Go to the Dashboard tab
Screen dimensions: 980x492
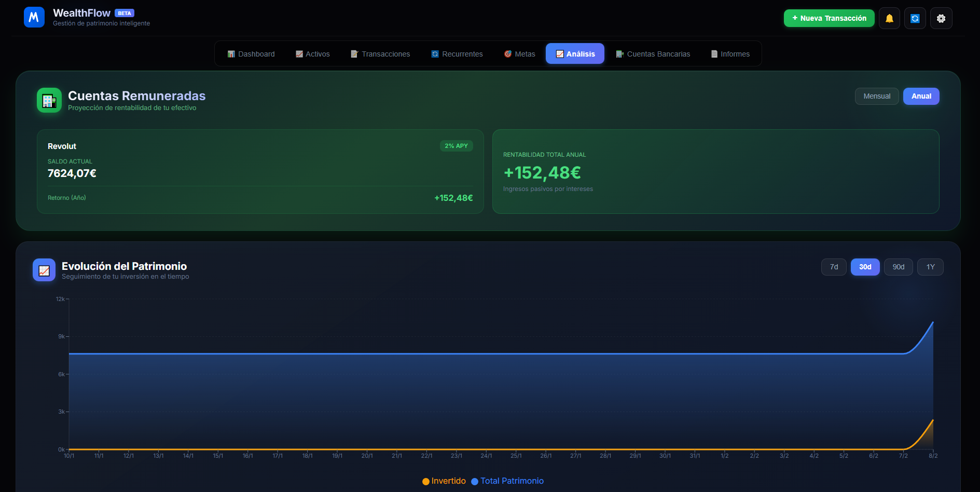(x=251, y=54)
